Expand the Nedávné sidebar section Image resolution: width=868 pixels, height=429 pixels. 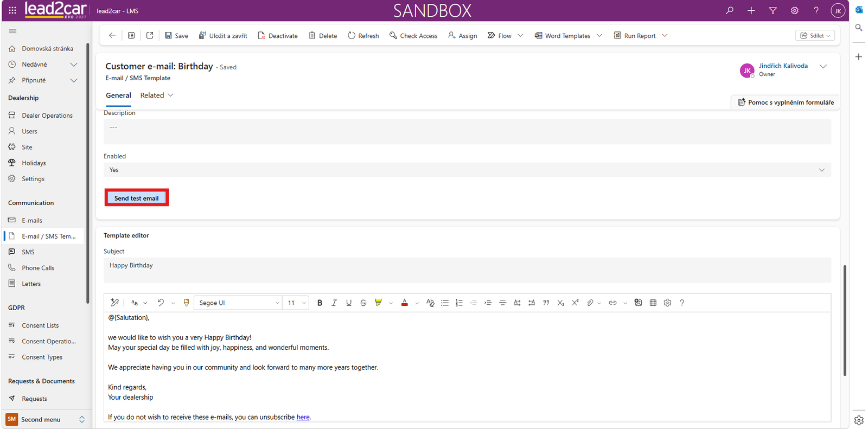pos(74,65)
